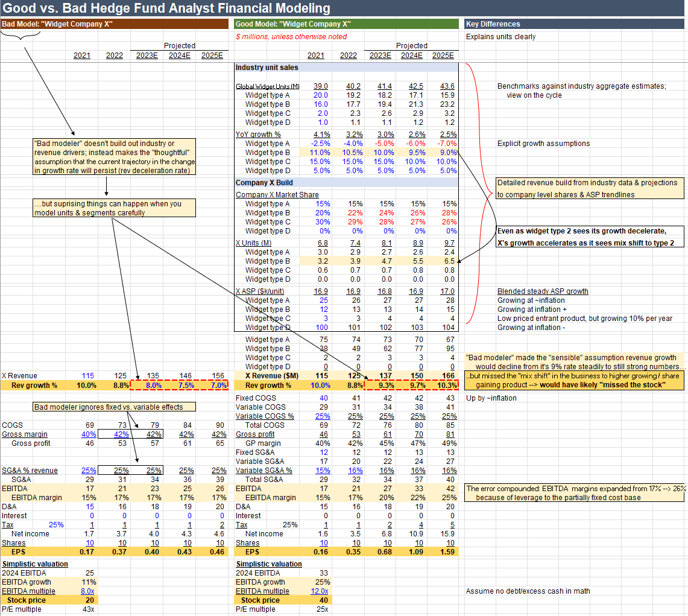
Task: Select the 'SG&A % revenue' label in bad model
Action: point(30,470)
